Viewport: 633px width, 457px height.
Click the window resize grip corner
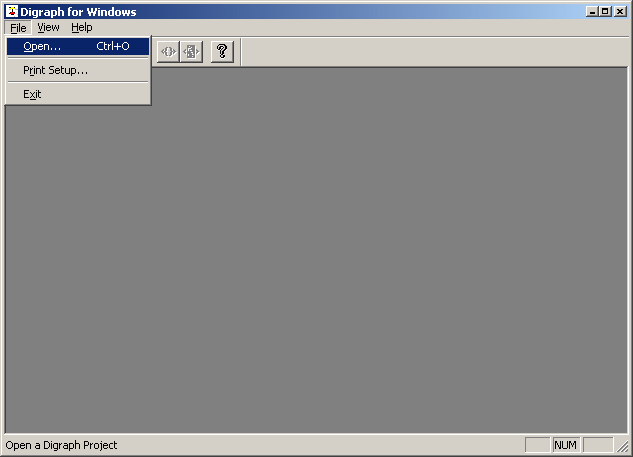(x=622, y=446)
